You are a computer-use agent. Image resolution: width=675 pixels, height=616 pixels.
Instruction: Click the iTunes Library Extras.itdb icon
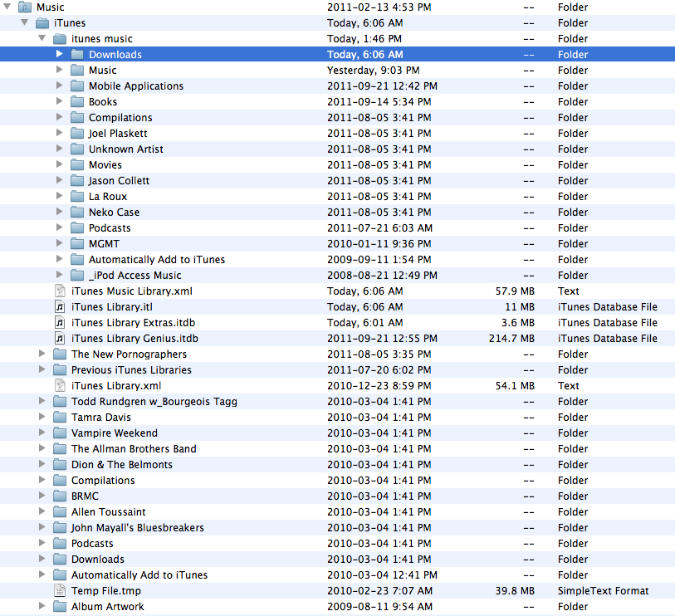[60, 322]
